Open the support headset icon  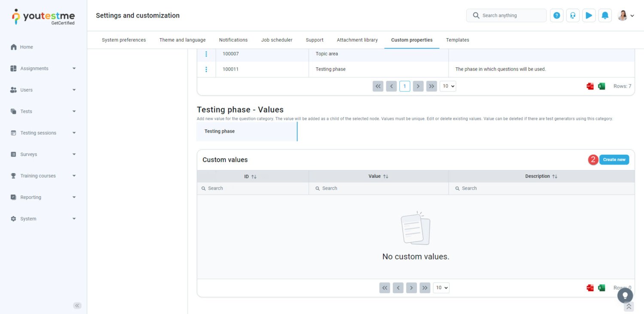(x=573, y=15)
